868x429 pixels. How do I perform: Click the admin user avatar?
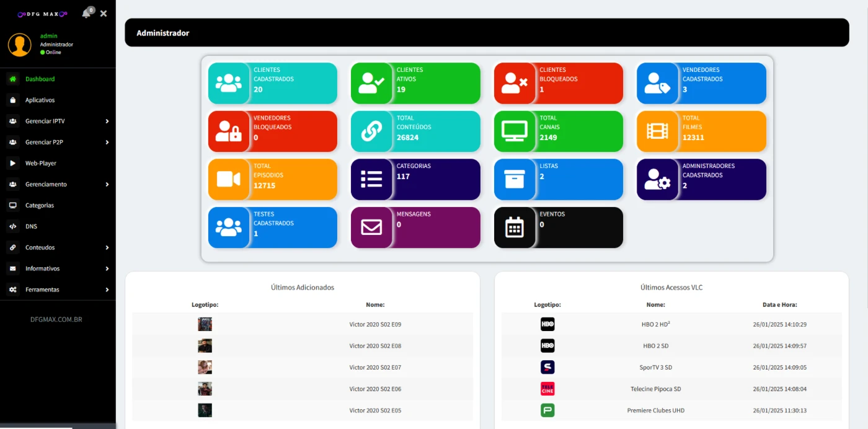[20, 45]
